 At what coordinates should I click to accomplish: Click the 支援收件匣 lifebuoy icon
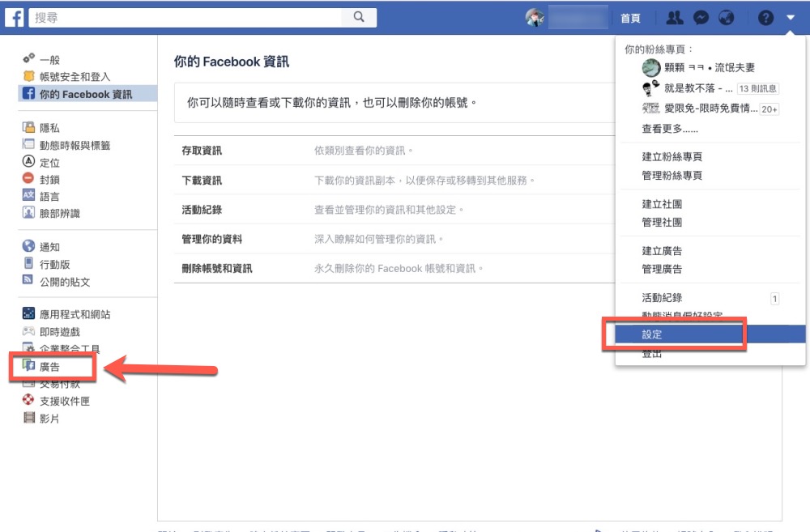(28, 400)
